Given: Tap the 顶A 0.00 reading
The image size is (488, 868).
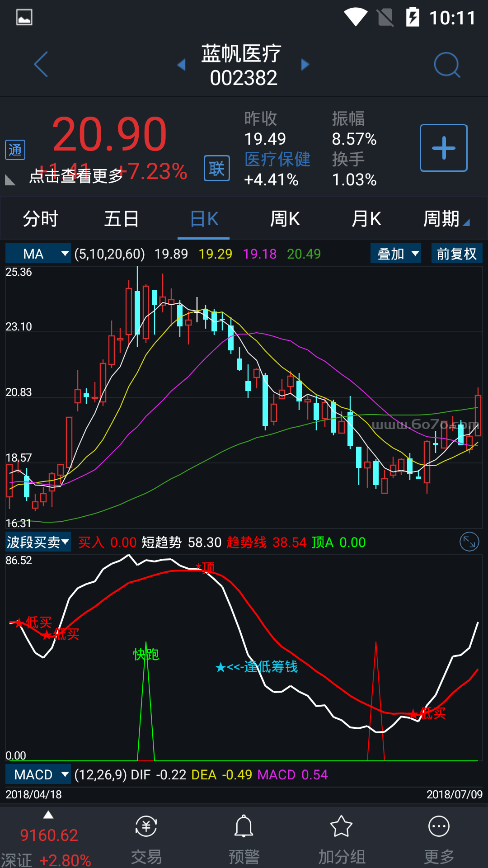Looking at the screenshot, I should point(339,542).
